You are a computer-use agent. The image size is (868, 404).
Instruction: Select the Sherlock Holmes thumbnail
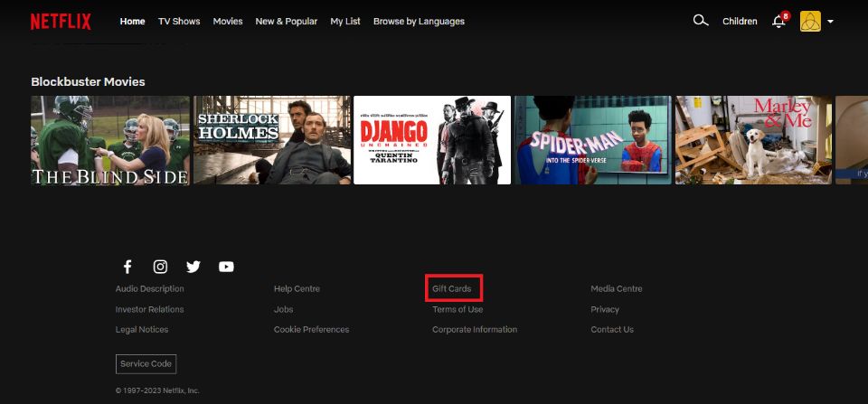coord(272,140)
